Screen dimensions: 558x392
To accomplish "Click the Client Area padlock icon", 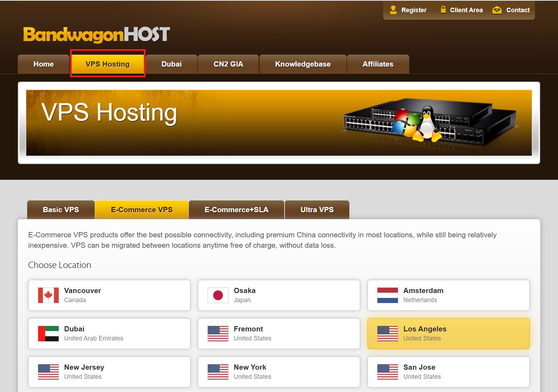I will 443,10.
